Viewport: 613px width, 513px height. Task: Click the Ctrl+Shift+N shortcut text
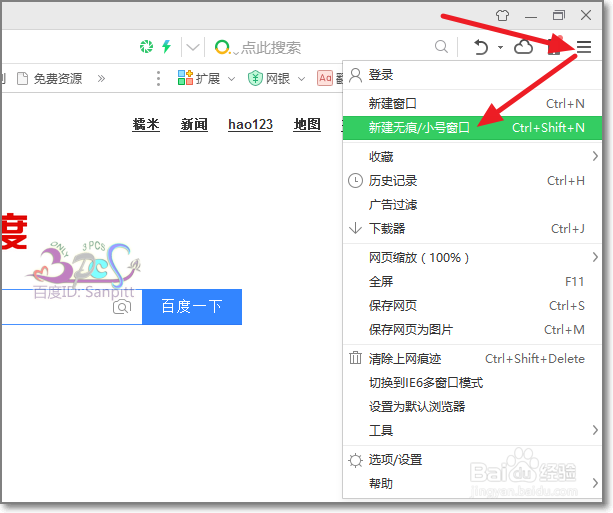coord(548,127)
